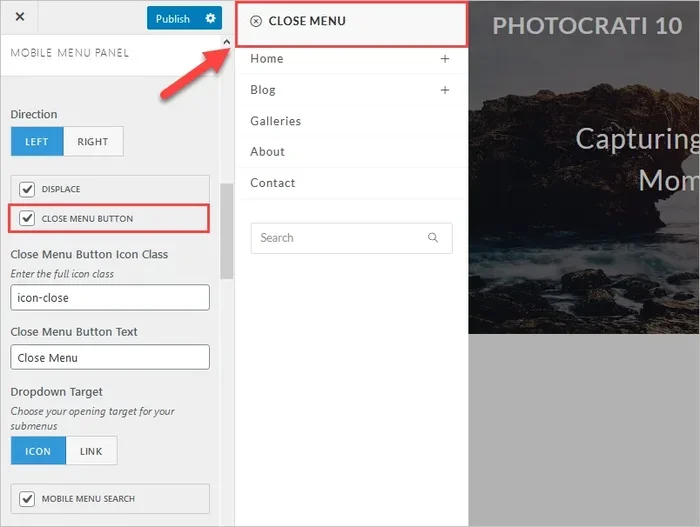The image size is (700, 527).
Task: Set menu direction to Right
Action: [x=93, y=142]
